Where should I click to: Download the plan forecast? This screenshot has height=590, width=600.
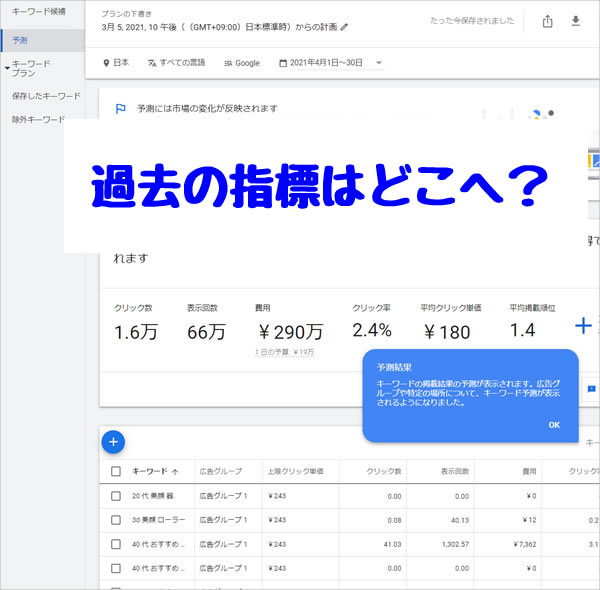pyautogui.click(x=575, y=21)
